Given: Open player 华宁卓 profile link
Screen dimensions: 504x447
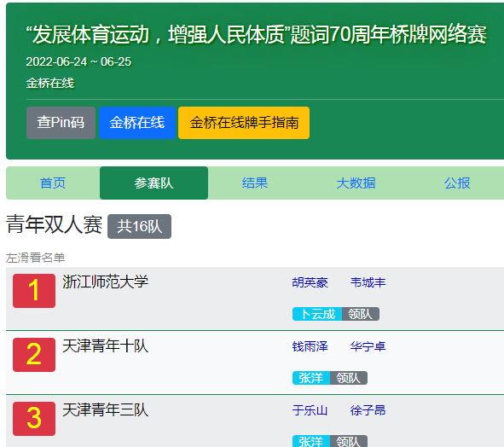Looking at the screenshot, I should tap(368, 346).
